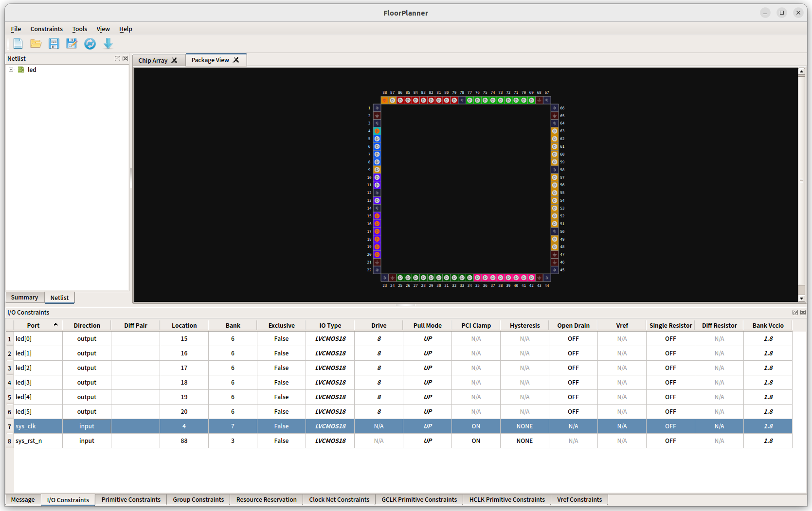The image size is (812, 511).
Task: Select row 8 header for sys_rst_n
Action: coord(9,441)
